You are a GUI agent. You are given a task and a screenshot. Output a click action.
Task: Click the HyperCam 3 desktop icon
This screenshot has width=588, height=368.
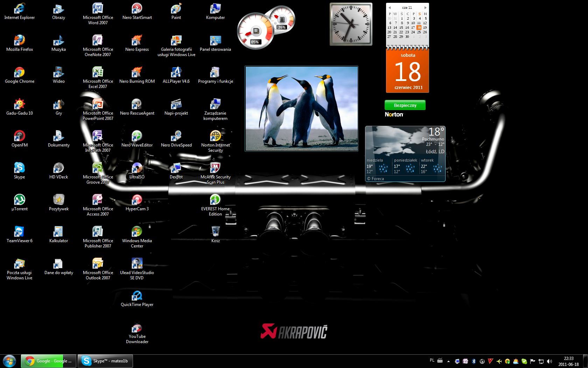point(137,203)
